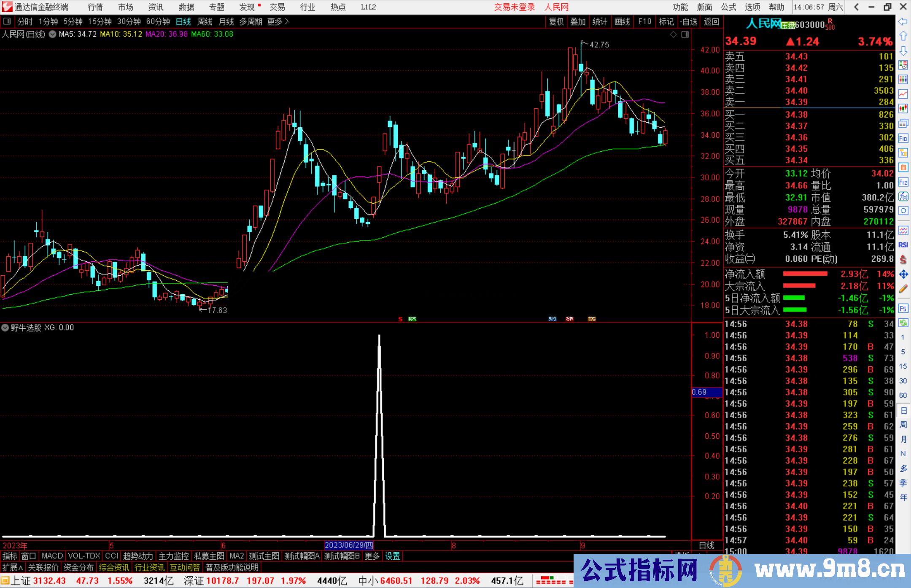Toggle the left panel button beside 分时
911x588 pixels.
pos(7,21)
